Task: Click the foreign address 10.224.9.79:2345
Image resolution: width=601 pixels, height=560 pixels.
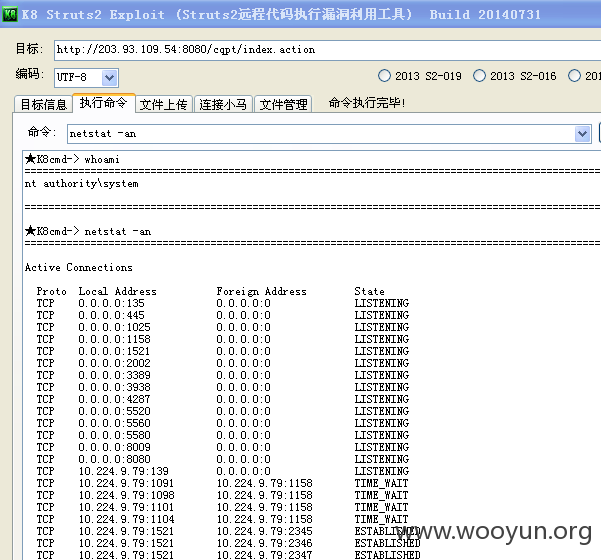Action: (265, 531)
